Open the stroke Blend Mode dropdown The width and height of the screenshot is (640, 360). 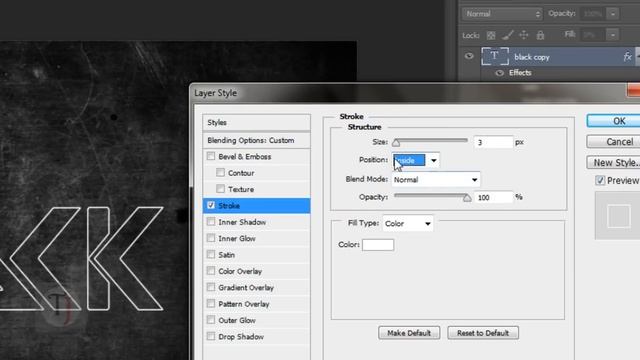(x=436, y=180)
